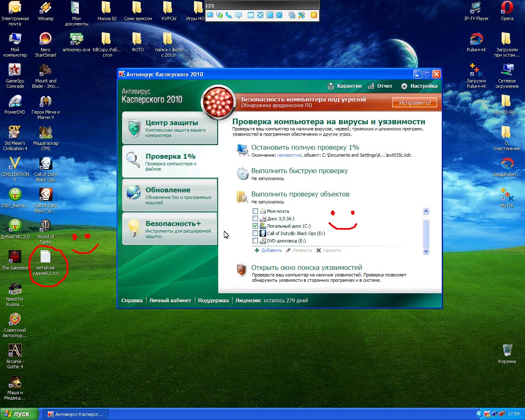525x420 pixels.
Task: Toggle the Диск 3,5 (A:) checkbox
Action: (256, 219)
